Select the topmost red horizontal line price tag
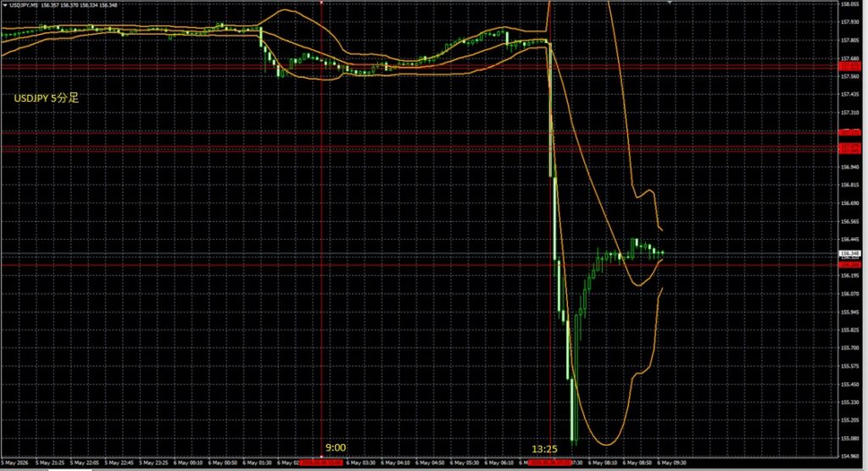 click(x=849, y=66)
